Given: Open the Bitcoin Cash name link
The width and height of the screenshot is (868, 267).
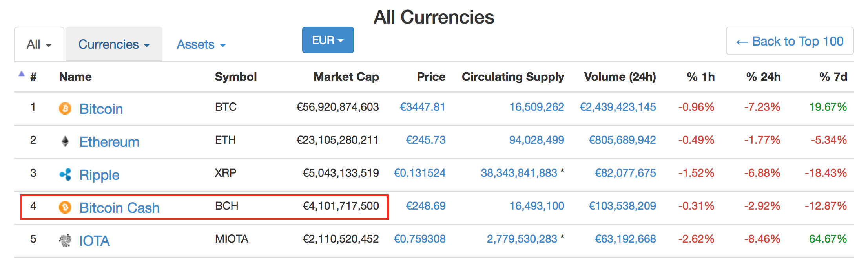Looking at the screenshot, I should pos(119,208).
